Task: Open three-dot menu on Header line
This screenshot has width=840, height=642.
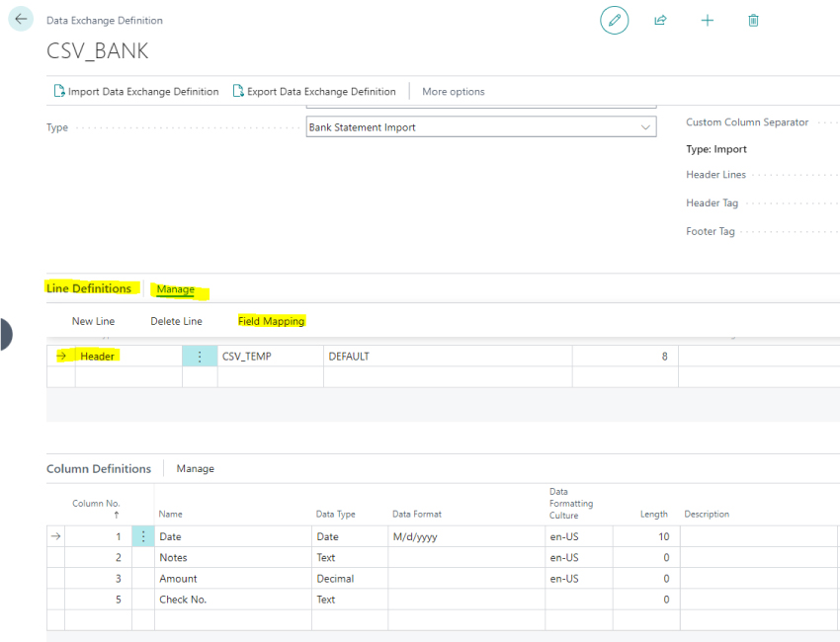Action: coord(200,357)
